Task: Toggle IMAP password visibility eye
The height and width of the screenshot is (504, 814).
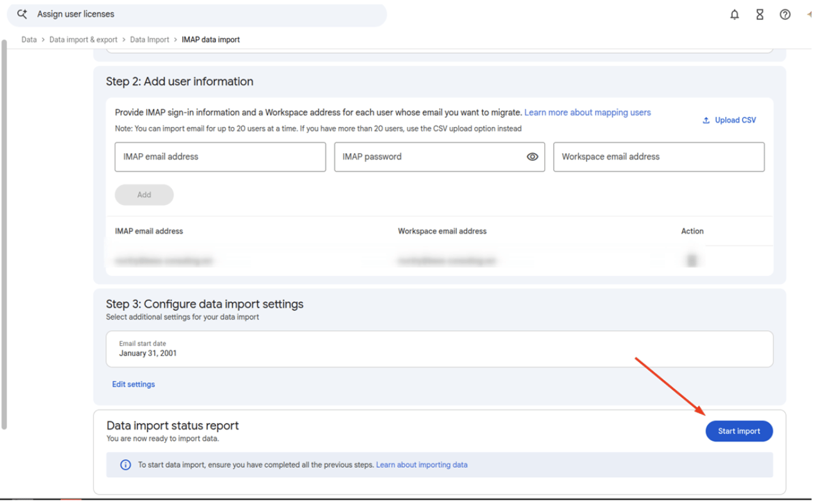Action: (x=532, y=157)
